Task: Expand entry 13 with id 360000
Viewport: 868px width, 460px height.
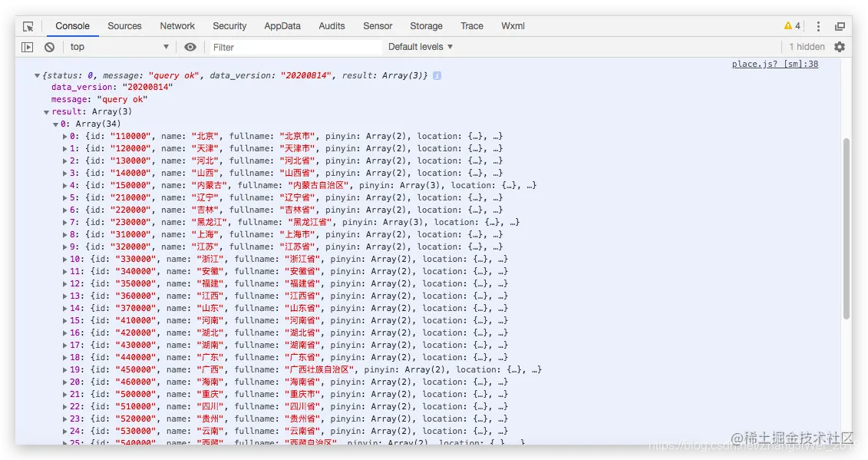Action: (64, 296)
